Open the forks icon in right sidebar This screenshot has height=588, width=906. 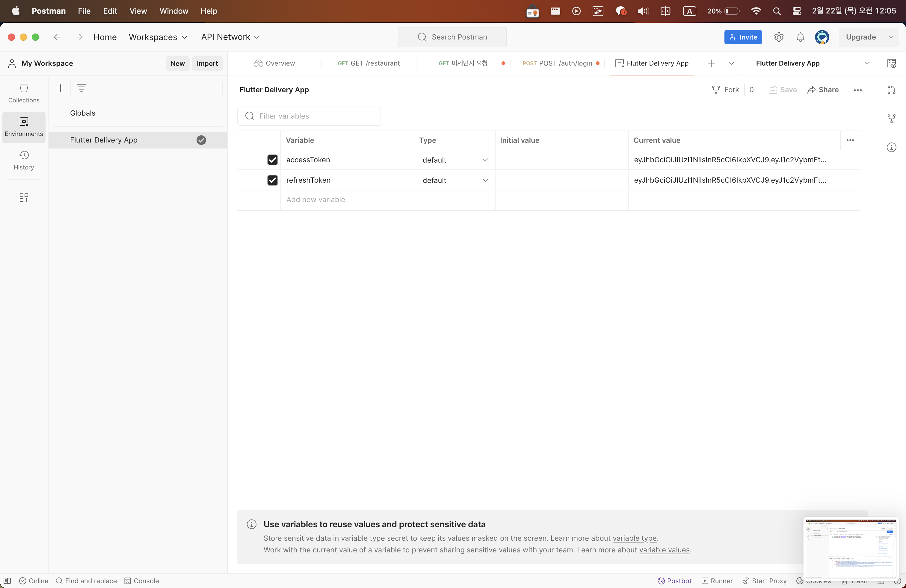click(891, 119)
